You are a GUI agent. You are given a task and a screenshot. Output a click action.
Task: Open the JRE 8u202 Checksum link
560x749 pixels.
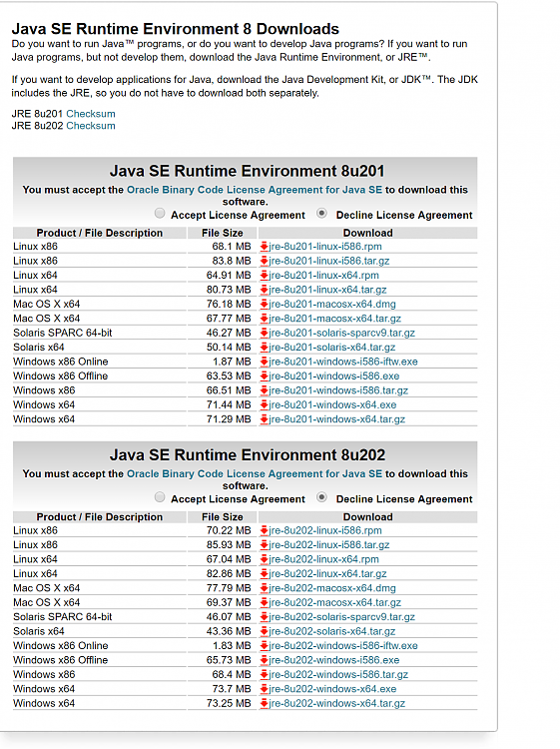click(x=91, y=126)
